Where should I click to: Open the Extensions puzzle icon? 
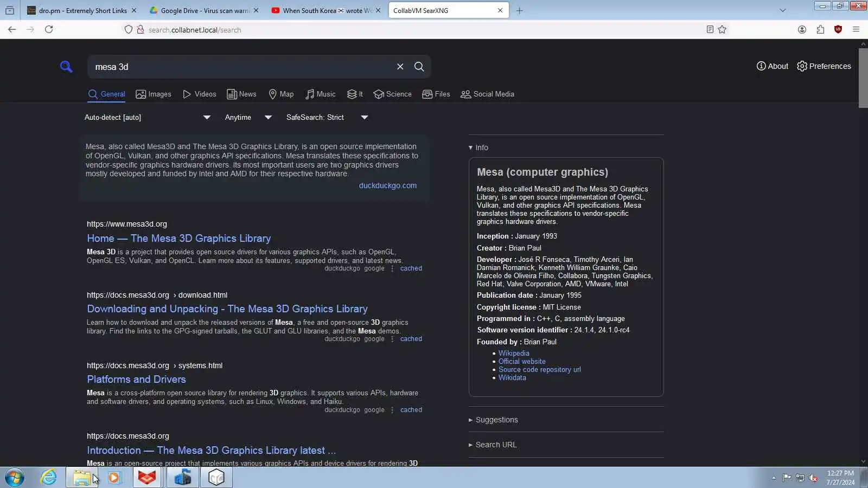820,29
